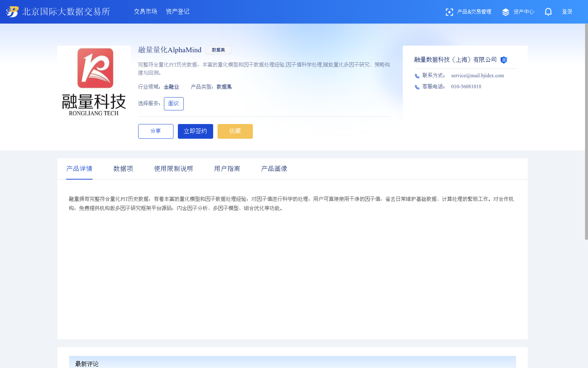Click the page vertical scrollbar thumb
This screenshot has height=368, width=588.
coord(587,132)
